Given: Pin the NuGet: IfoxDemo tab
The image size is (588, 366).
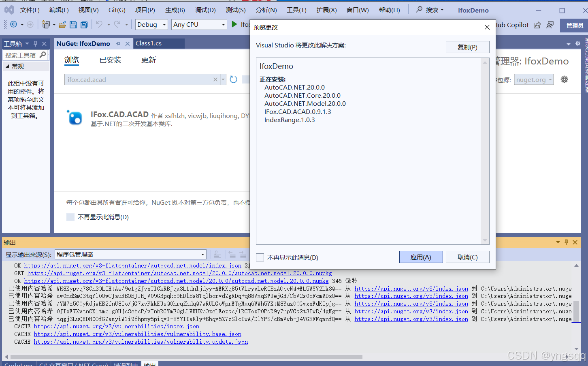Looking at the screenshot, I should pos(118,43).
